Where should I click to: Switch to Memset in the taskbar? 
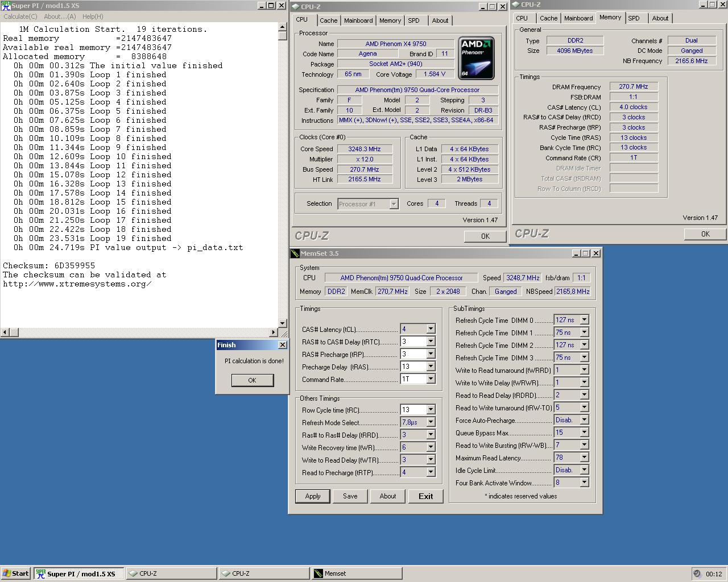click(357, 573)
